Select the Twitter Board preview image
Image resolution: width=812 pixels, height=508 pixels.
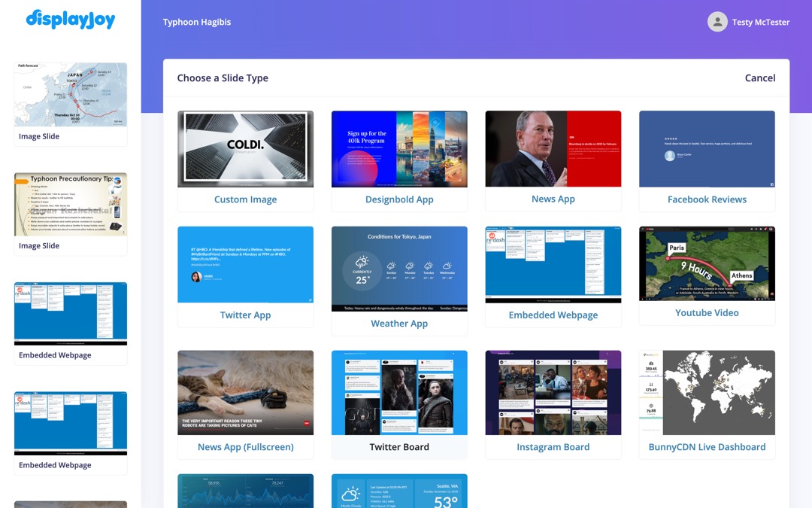pyautogui.click(x=399, y=392)
